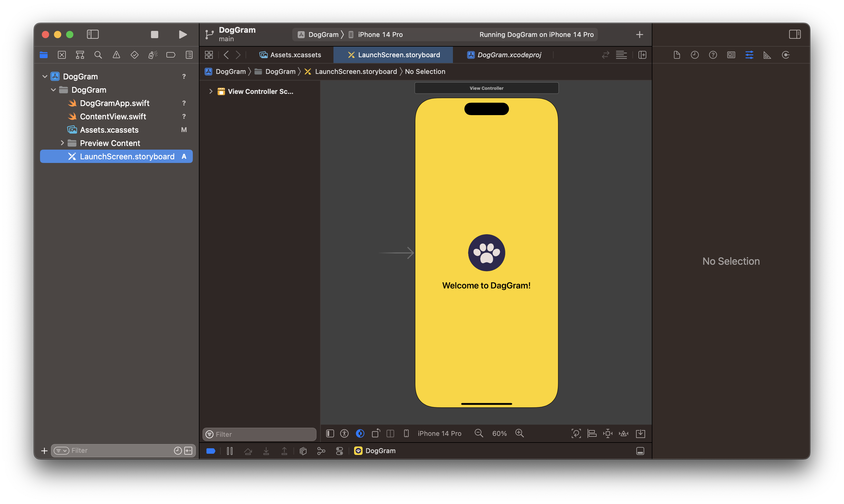This screenshot has height=504, width=844.
Task: Open the Report navigator icon
Action: pos(189,55)
